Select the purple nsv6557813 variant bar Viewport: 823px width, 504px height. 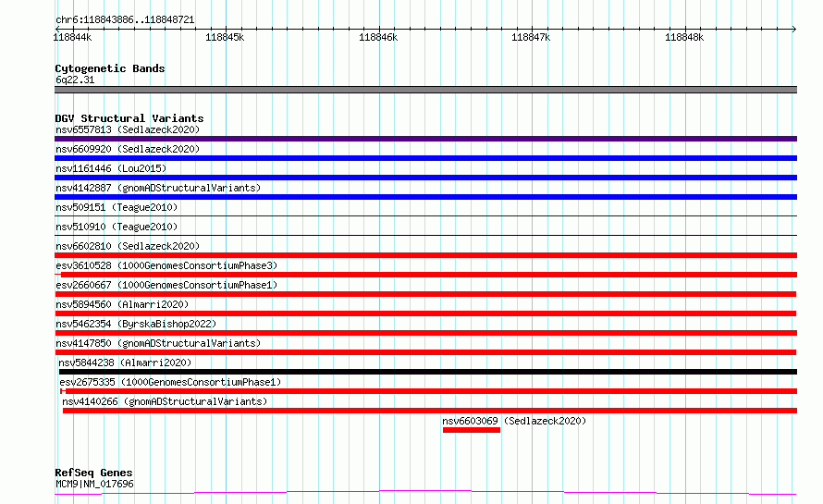[x=425, y=139]
